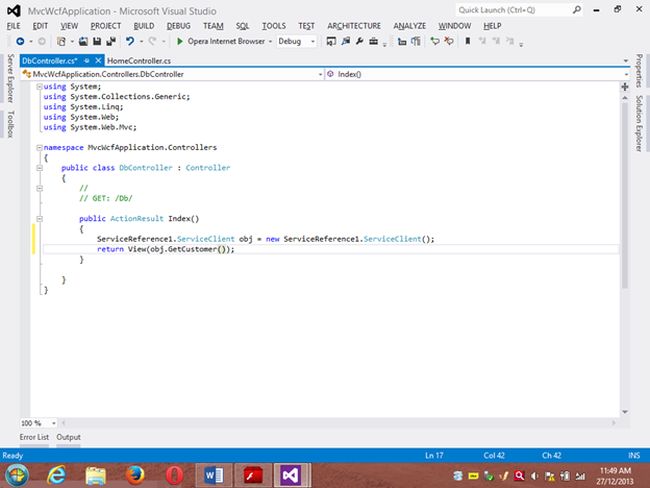Collapse the namespace MvcWcfApplication.Controllers block
This screenshot has width=650, height=488.
click(x=37, y=147)
